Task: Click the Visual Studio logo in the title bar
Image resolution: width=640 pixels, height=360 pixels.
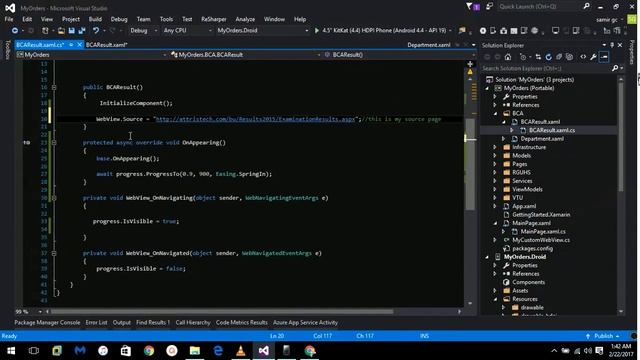Action: (10, 8)
